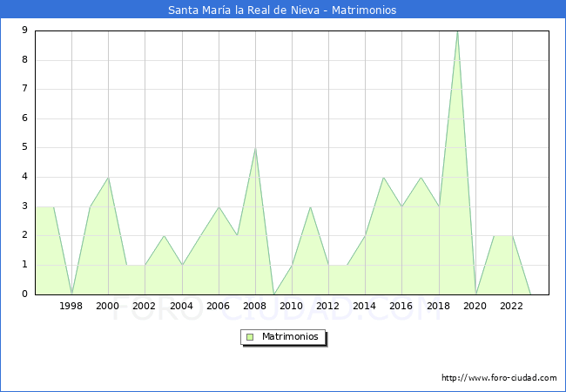The width and height of the screenshot is (566, 392).
Task: Click the y-axis label 2
Action: click(25, 235)
